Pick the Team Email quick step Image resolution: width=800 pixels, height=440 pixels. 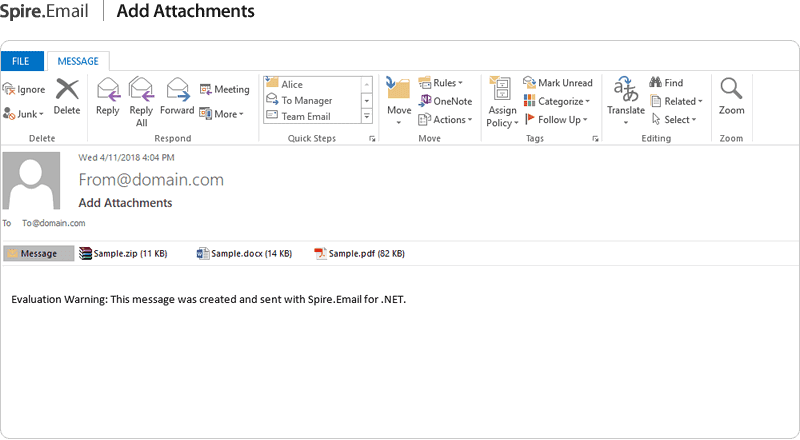tap(312, 116)
